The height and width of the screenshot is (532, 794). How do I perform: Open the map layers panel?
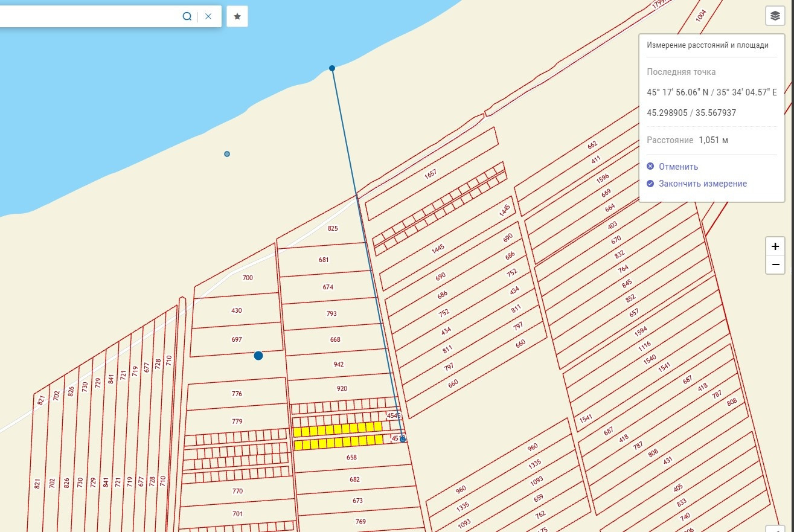point(775,16)
